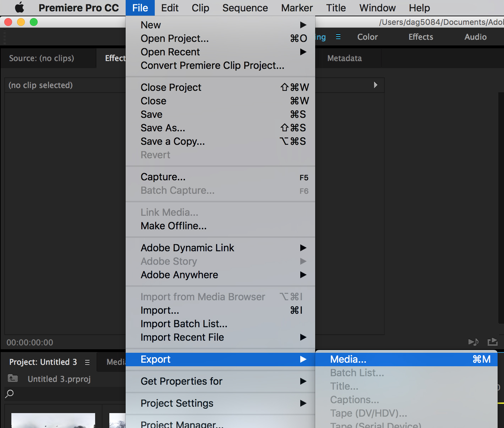The image size is (504, 428).
Task: Expand the Project Settings submenu
Action: tap(220, 403)
